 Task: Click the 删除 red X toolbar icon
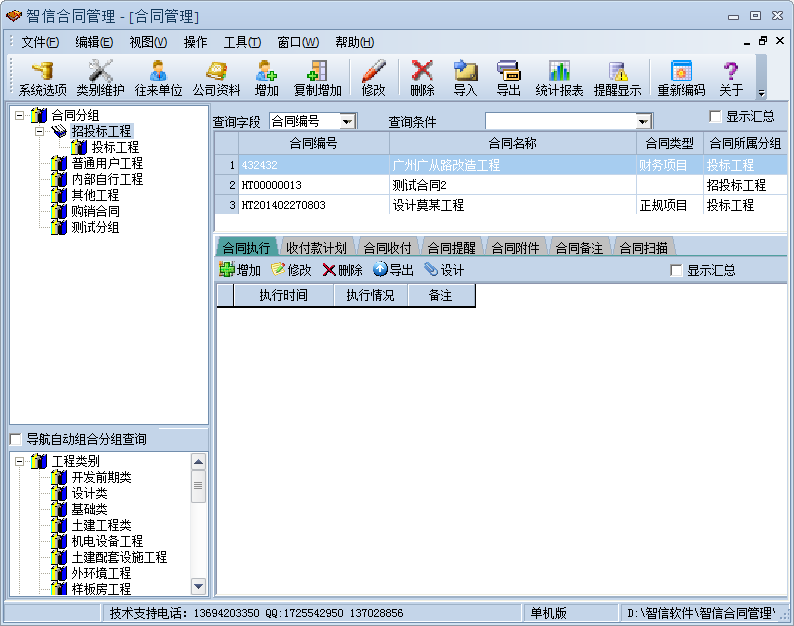[x=422, y=77]
